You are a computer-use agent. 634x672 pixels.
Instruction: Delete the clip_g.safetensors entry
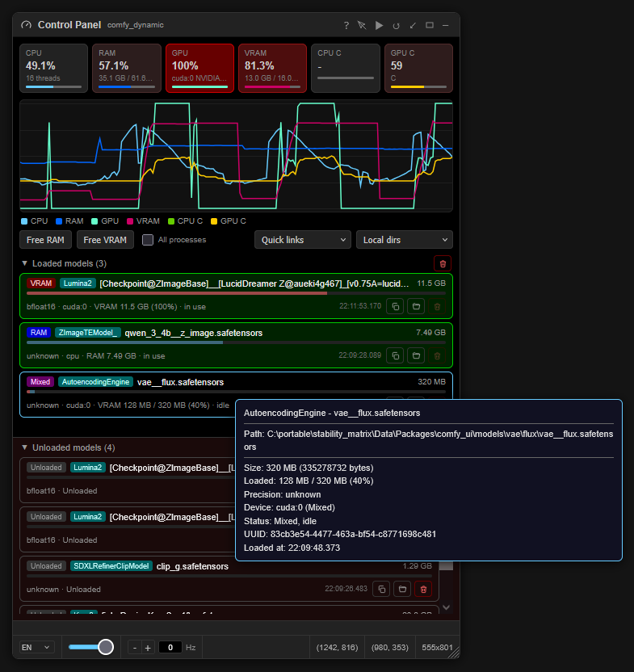(423, 590)
